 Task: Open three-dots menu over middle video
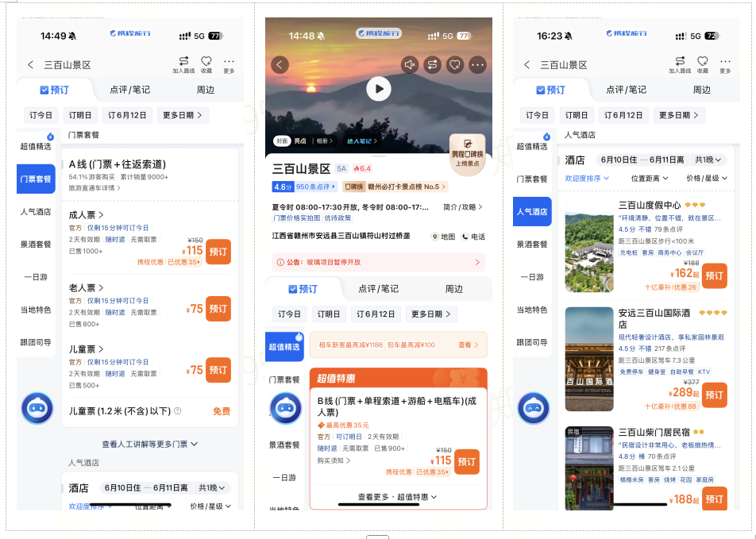478,64
